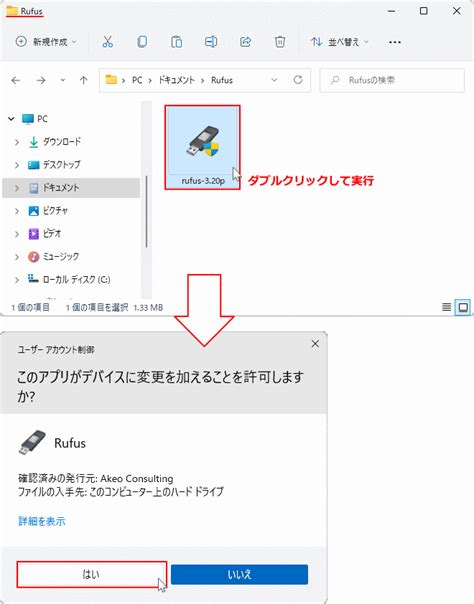474x604 pixels.
Task: Expand the ビデオ folder node
Action: 17,234
